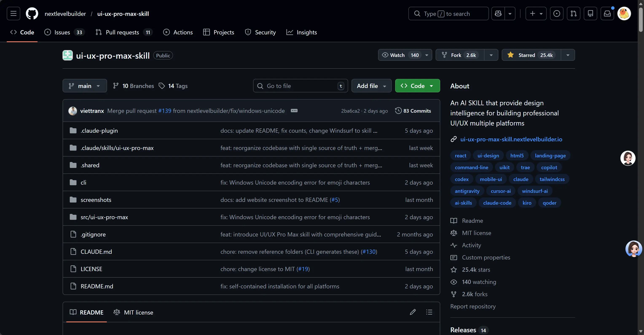Click the global pull requests header icon
This screenshot has width=644, height=335.
click(573, 14)
